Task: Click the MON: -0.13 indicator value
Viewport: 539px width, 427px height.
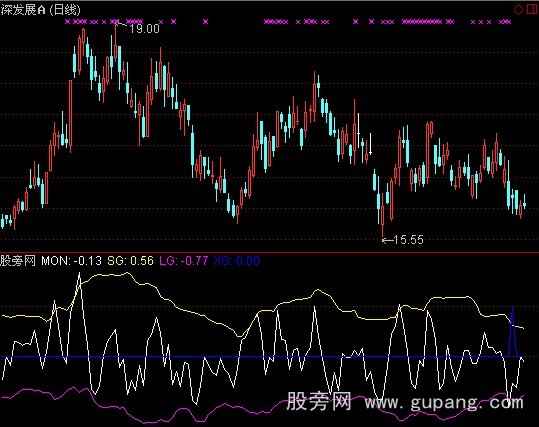Action: pyautogui.click(x=72, y=261)
